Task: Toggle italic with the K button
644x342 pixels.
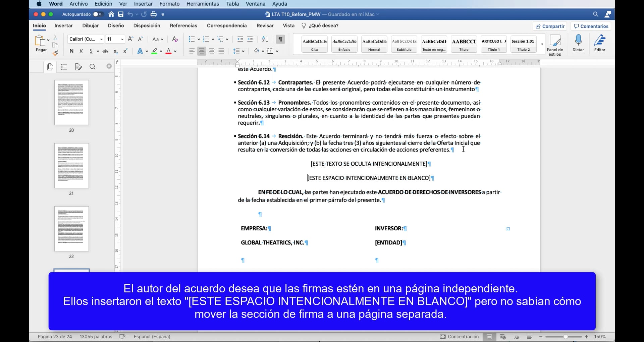Action: (81, 51)
